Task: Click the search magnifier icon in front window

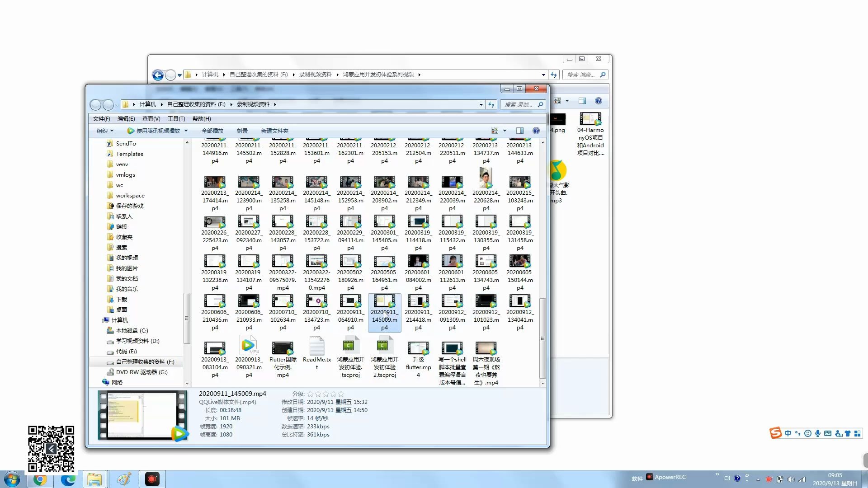Action: click(540, 104)
